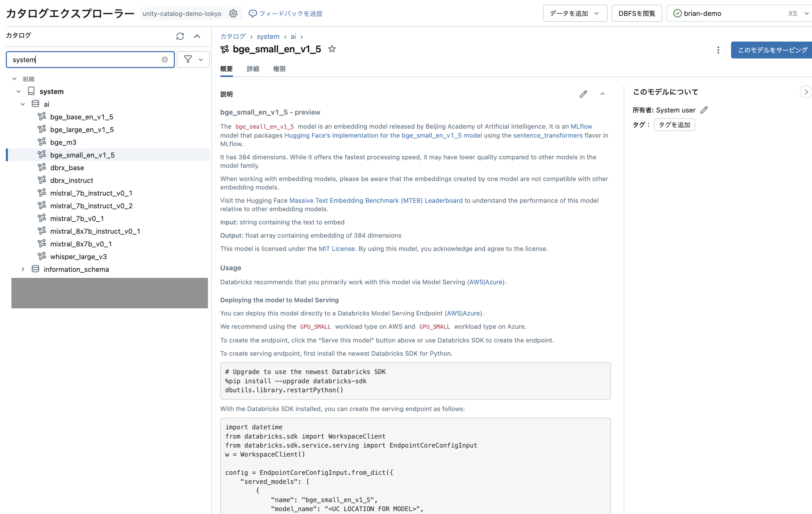Open the sentence_transformers link
Screen dimensions: 812x514
point(548,135)
